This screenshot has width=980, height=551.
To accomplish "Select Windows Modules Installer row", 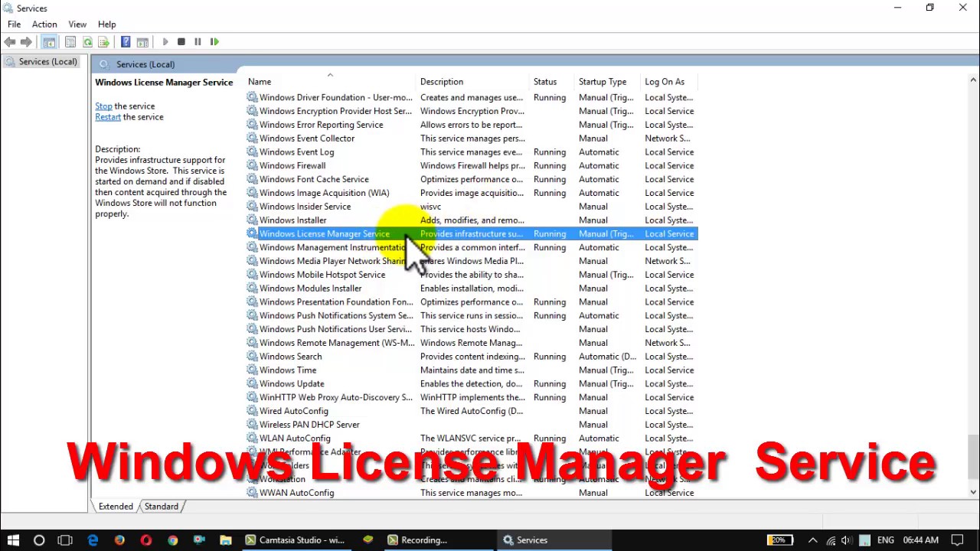I will (x=471, y=289).
